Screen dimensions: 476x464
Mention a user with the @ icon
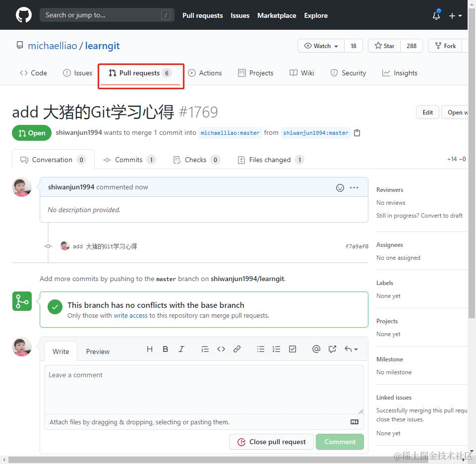click(316, 349)
